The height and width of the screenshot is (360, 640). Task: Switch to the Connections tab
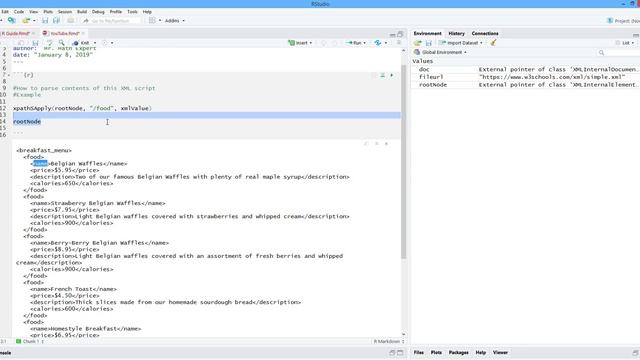(x=485, y=33)
